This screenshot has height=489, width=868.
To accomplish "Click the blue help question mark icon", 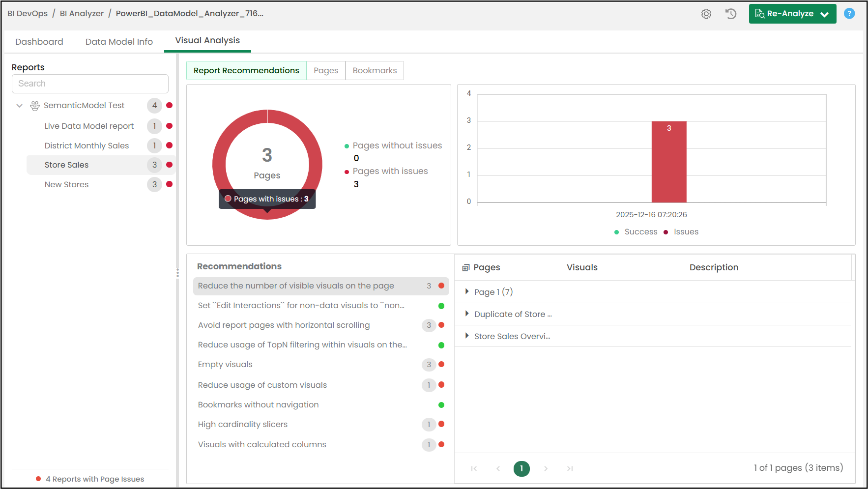I will coord(849,14).
